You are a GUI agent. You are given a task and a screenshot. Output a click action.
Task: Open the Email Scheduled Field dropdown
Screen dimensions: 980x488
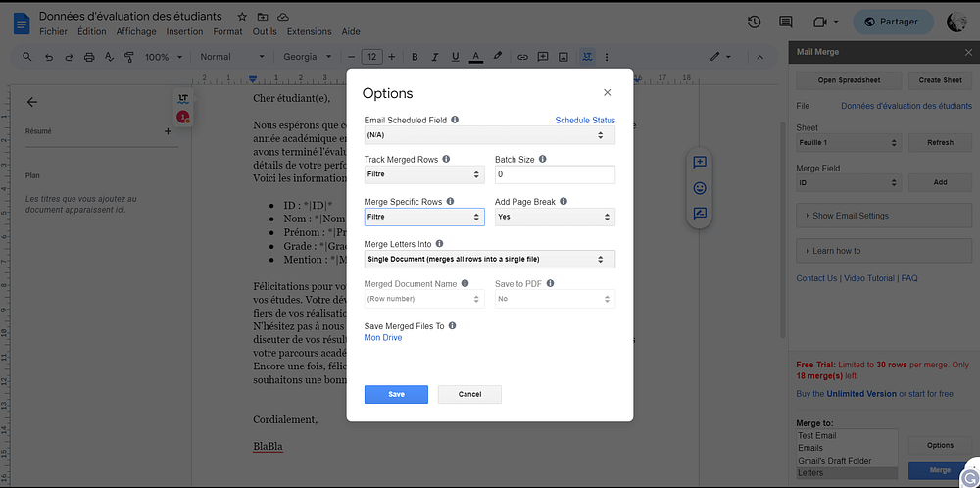[490, 135]
